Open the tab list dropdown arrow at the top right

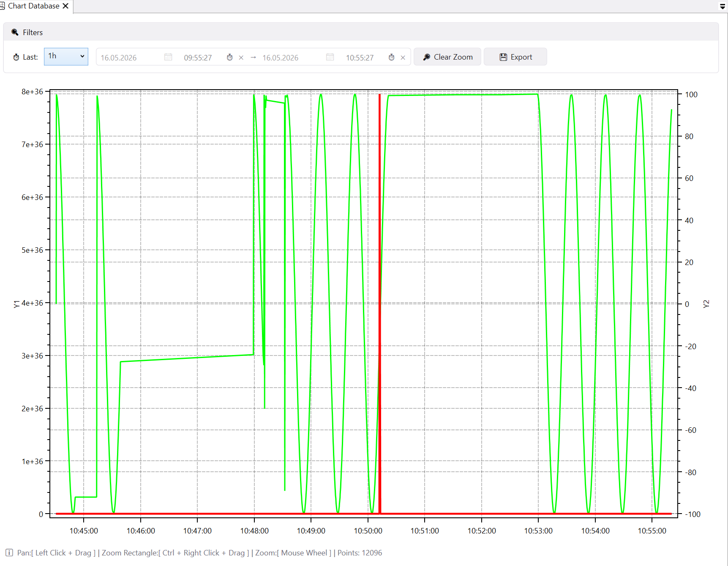tap(722, 6)
